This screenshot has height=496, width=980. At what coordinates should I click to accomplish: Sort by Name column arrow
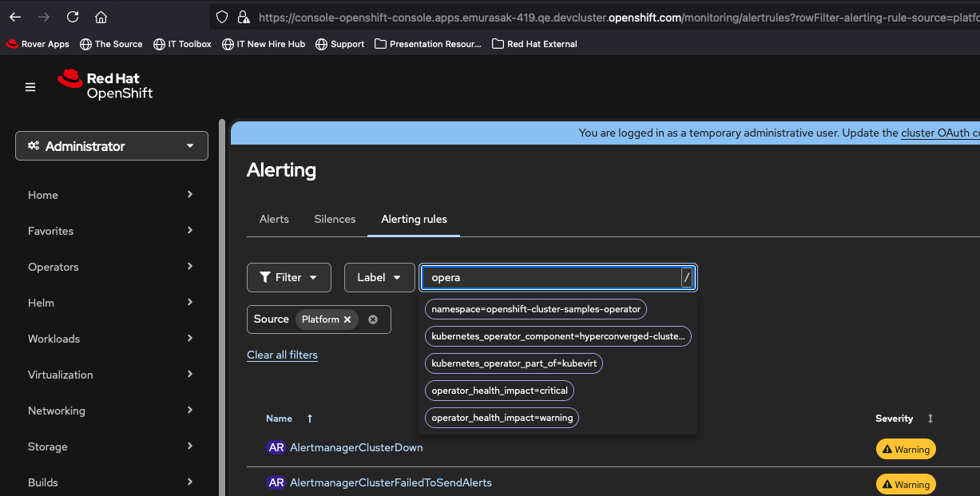310,419
